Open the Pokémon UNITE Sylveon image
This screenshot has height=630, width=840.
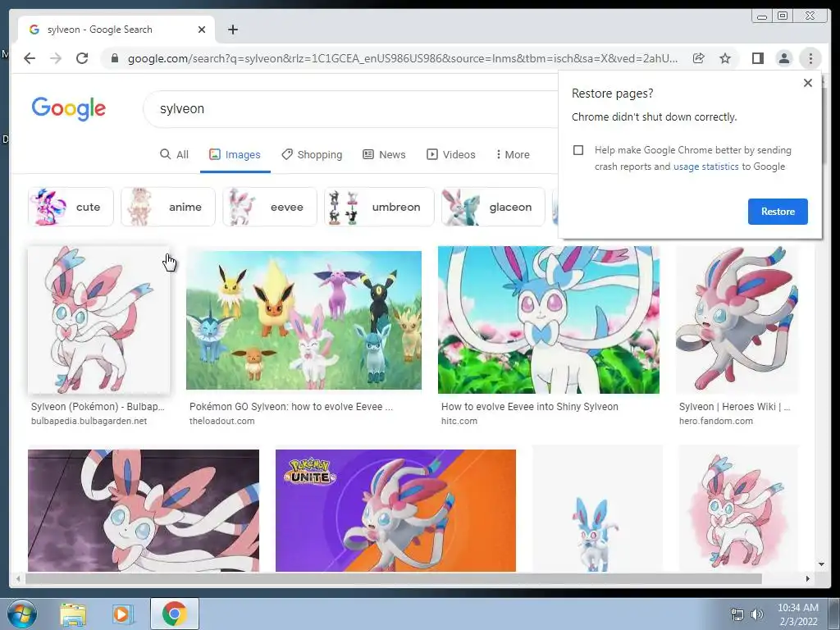click(x=395, y=510)
